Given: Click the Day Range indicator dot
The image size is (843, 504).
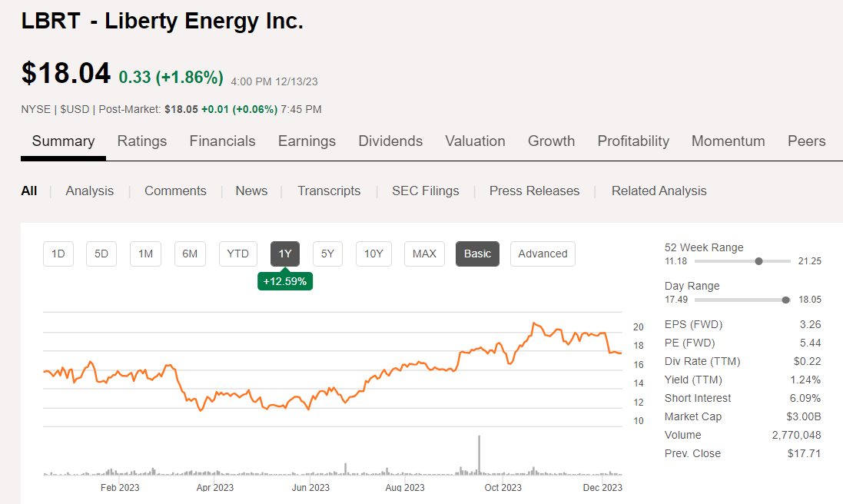Looking at the screenshot, I should pyautogui.click(x=785, y=300).
